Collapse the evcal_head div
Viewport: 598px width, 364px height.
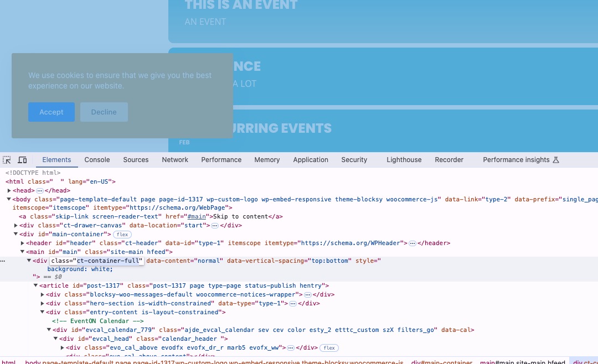coord(55,339)
